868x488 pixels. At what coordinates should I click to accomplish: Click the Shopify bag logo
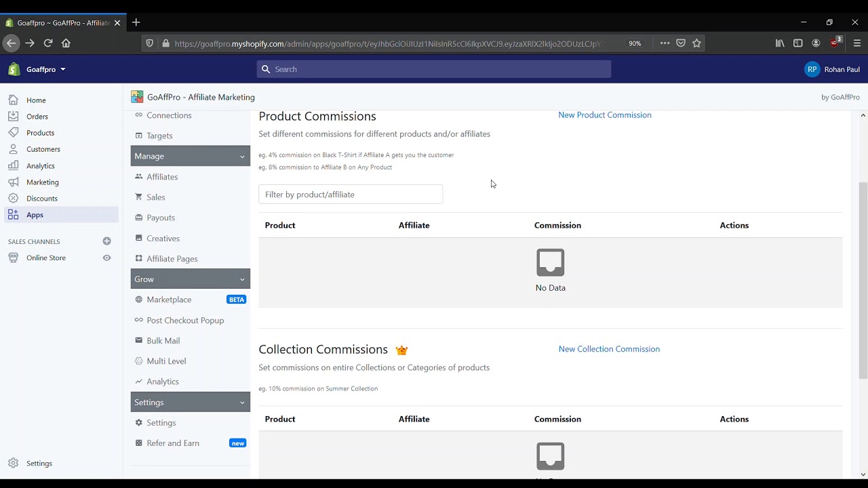pos(14,69)
